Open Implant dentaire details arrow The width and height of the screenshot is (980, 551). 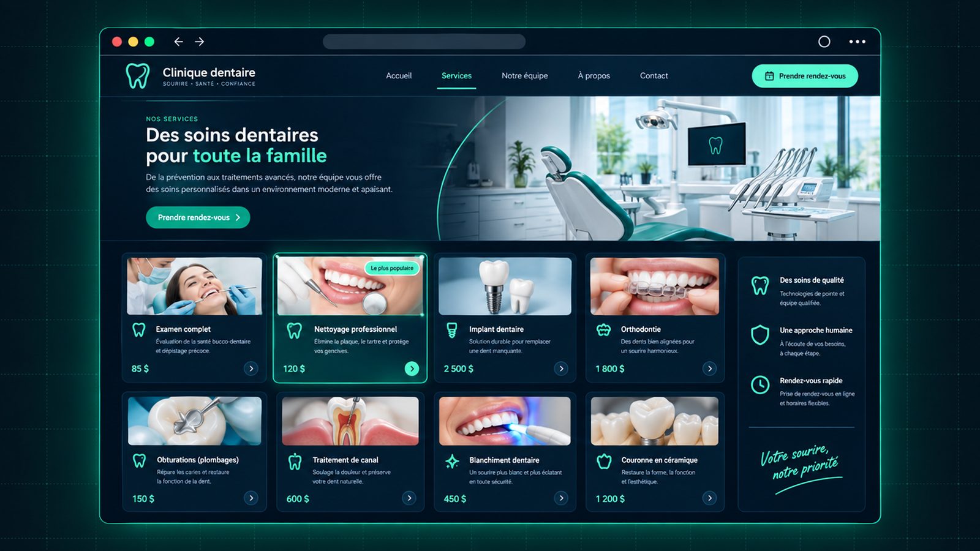point(561,369)
